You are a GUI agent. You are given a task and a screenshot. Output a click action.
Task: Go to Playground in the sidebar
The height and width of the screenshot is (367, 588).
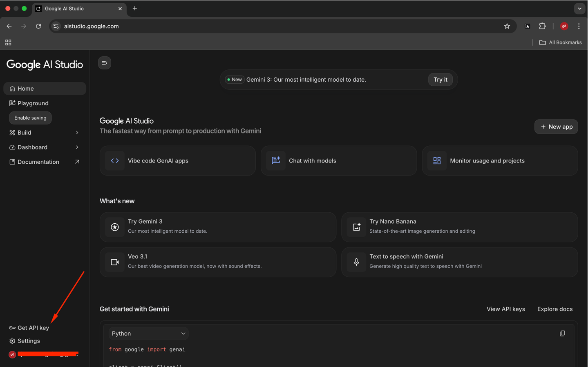click(33, 103)
